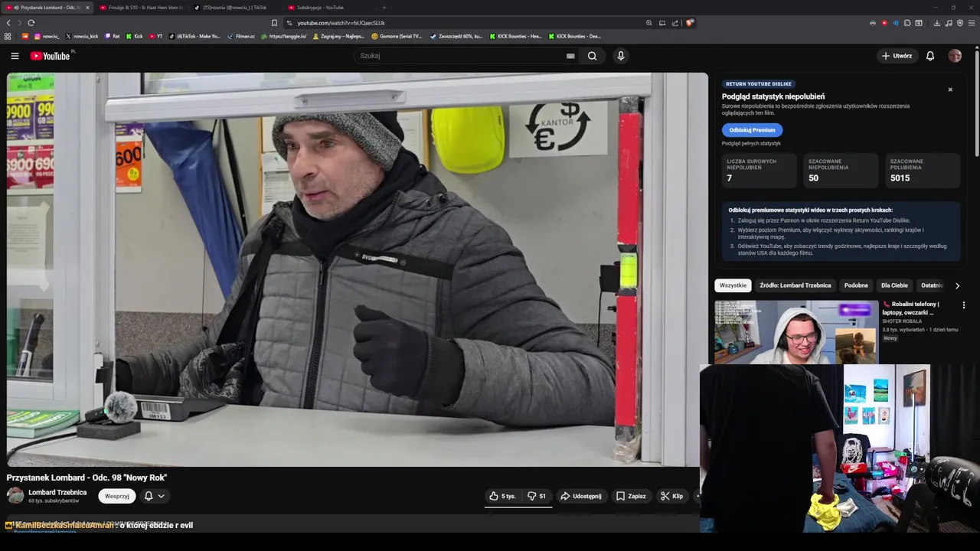This screenshot has height=551, width=980.
Task: Click the search magnifier button
Action: [592, 56]
